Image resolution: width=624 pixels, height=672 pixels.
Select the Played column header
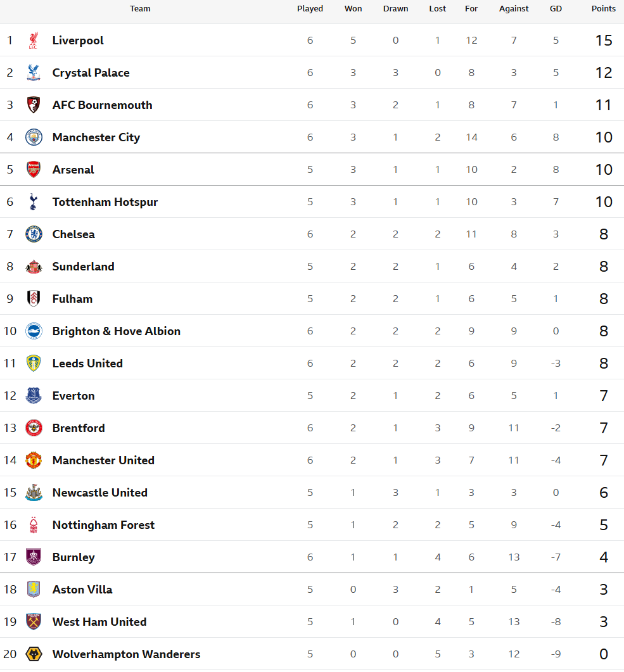point(310,9)
